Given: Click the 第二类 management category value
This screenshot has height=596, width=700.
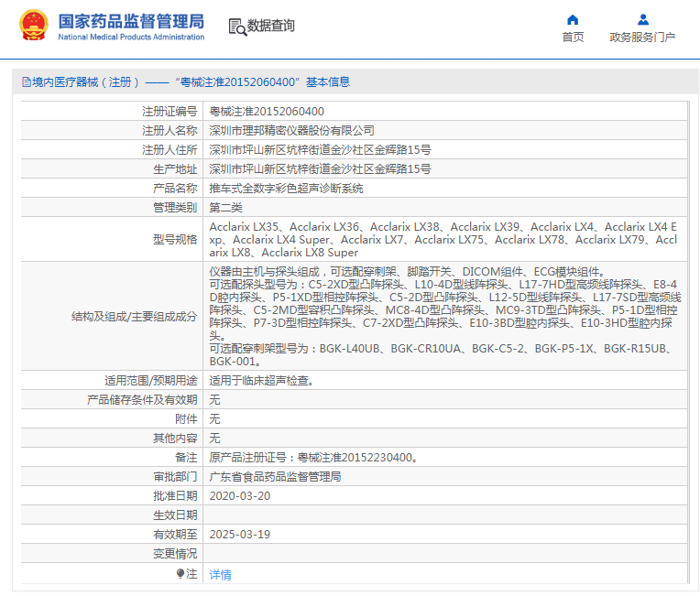Looking at the screenshot, I should [226, 208].
